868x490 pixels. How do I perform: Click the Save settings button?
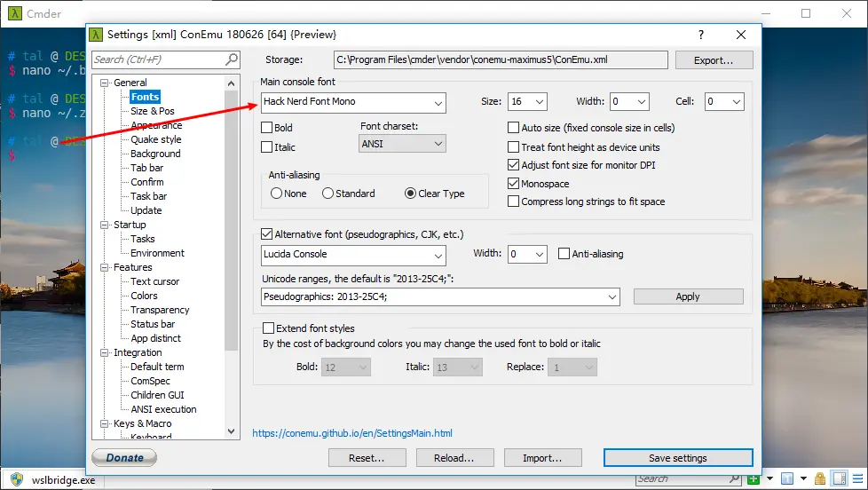[678, 458]
